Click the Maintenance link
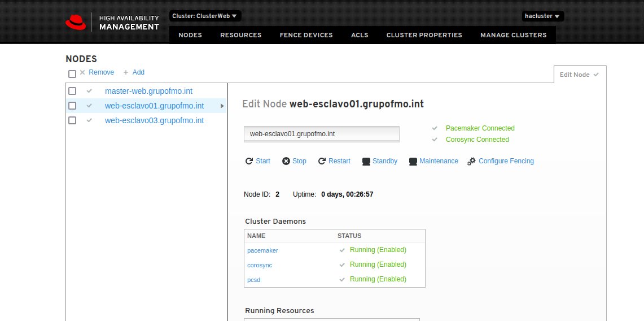This screenshot has height=321, width=644. coord(439,161)
